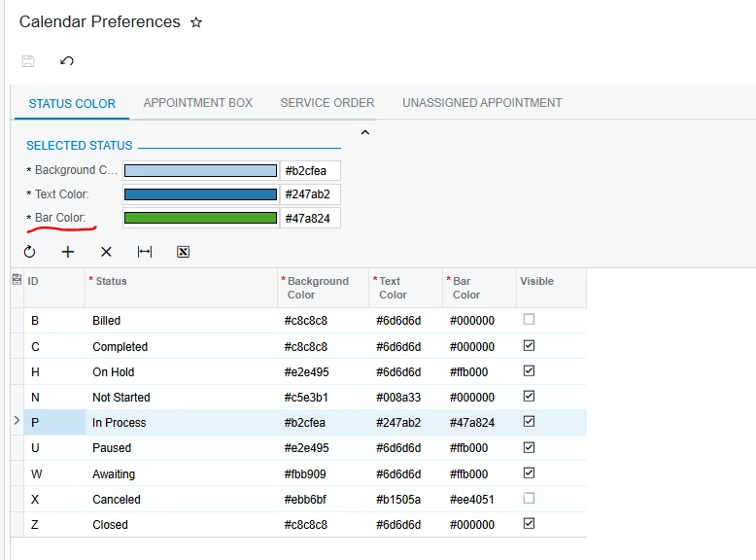756x560 pixels.
Task: Click background hex field #b2cfea
Action: [311, 171]
